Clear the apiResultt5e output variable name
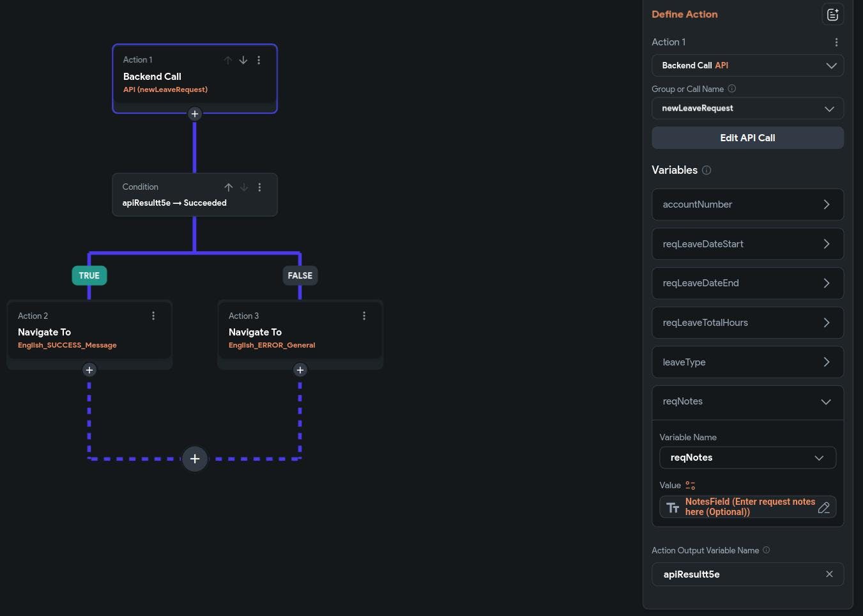Screen dimensions: 863x616 click(x=829, y=574)
